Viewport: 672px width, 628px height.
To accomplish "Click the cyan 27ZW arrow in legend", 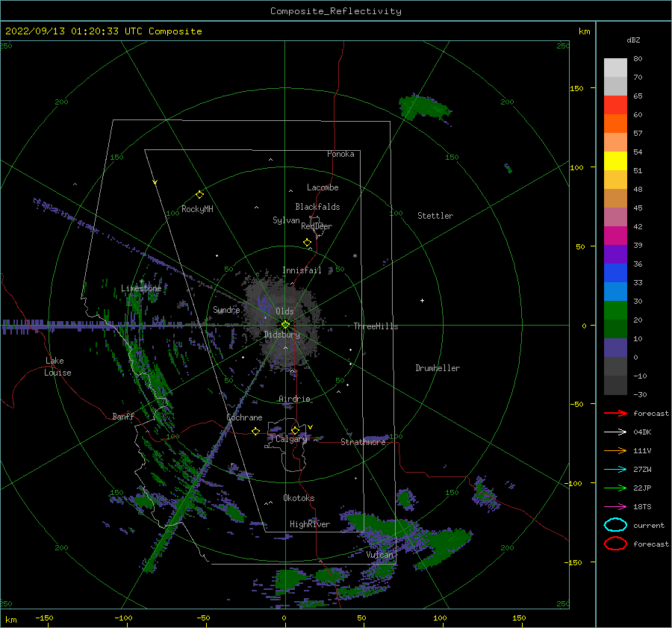I will click(x=615, y=470).
